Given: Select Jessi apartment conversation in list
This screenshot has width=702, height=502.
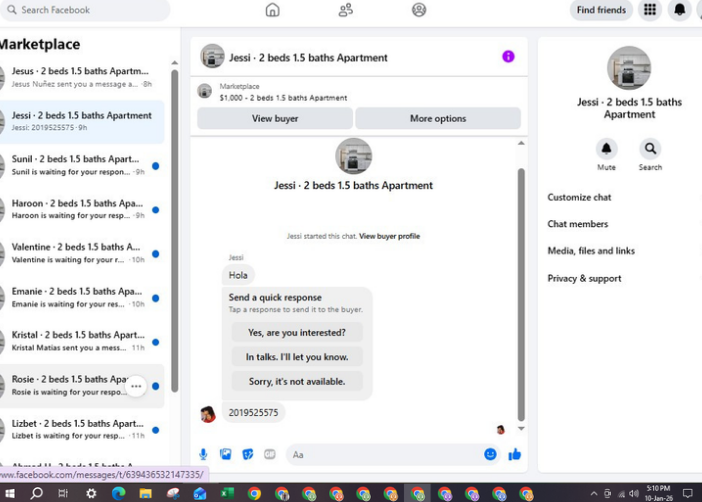Looking at the screenshot, I should [82, 121].
